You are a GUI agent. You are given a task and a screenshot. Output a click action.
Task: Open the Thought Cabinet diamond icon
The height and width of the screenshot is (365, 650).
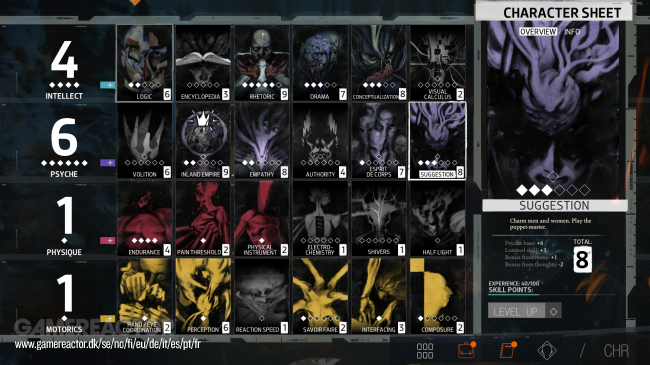(x=547, y=351)
